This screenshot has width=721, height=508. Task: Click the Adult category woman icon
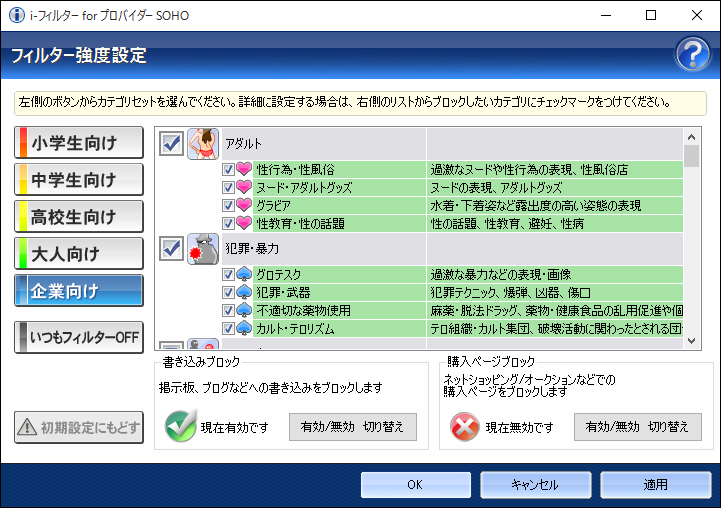[x=203, y=143]
